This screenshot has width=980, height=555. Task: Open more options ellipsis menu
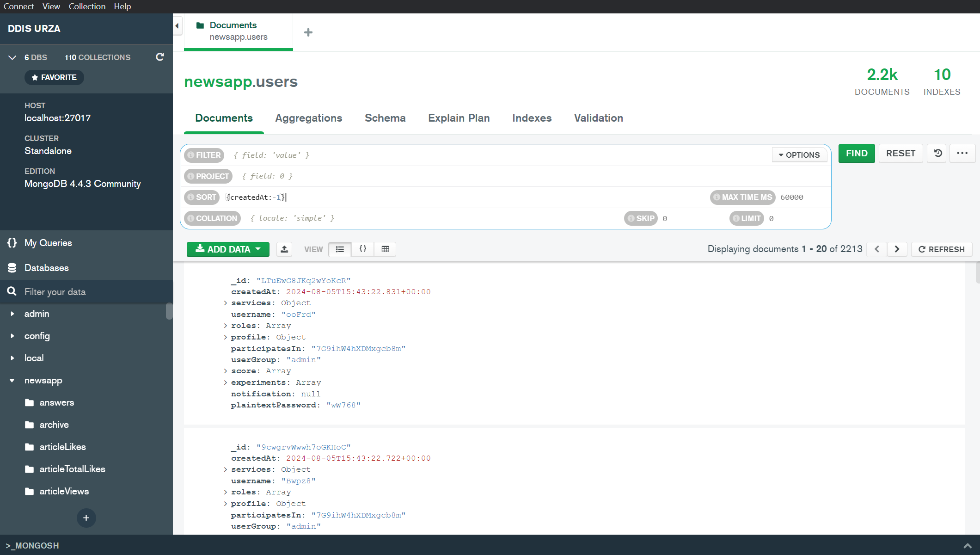click(962, 153)
